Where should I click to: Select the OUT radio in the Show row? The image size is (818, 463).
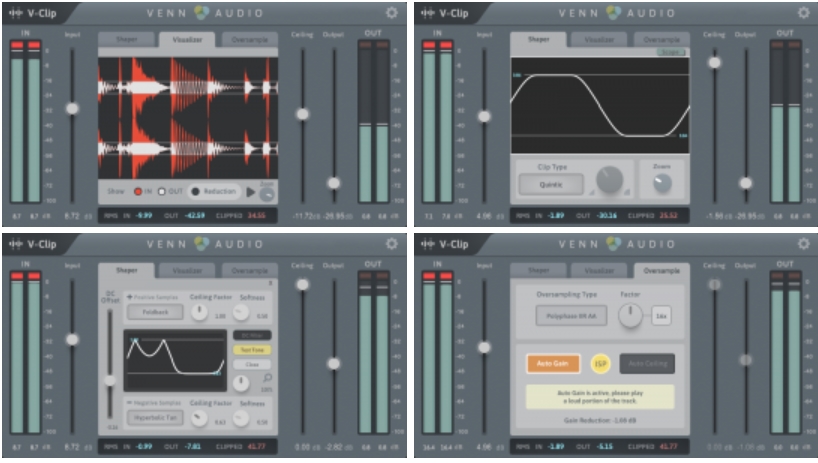[162, 192]
